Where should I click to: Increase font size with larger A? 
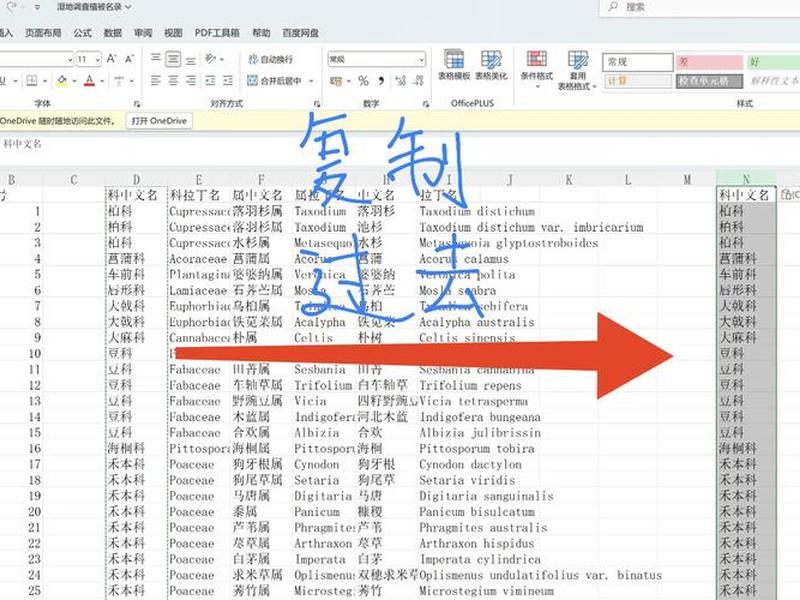[111, 59]
